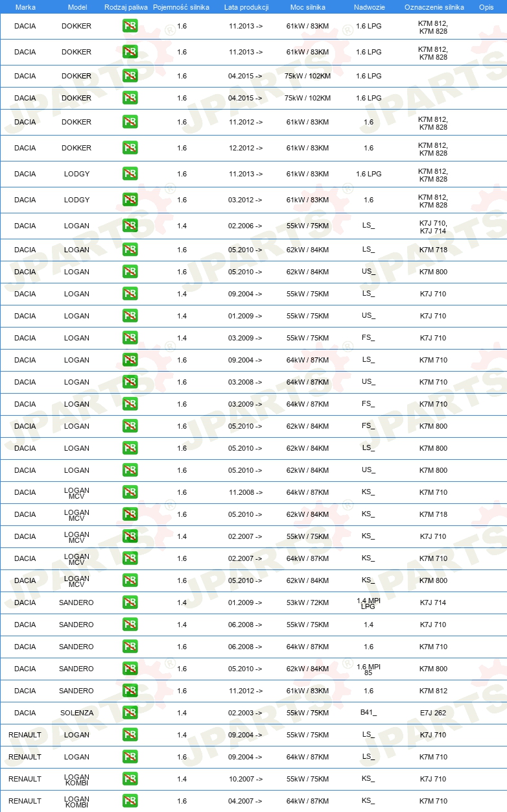The image size is (507, 812).
Task: Click the fuel icon for Renault LOGAN KOMBI 10.2007
Action: [130, 779]
